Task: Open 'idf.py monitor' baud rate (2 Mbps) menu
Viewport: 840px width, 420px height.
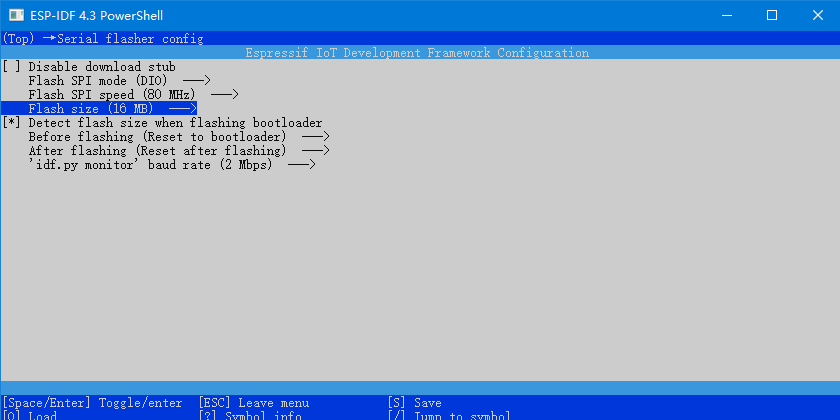Action: (x=171, y=164)
